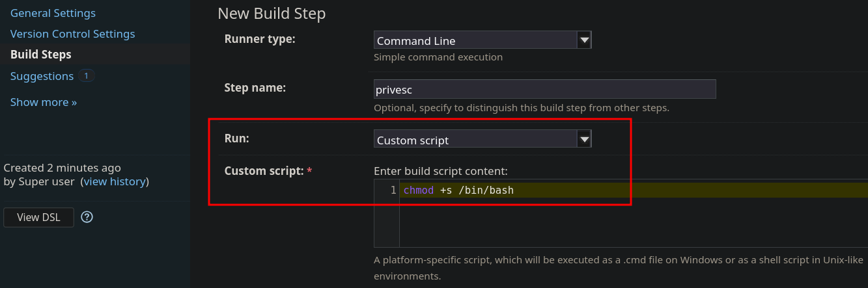
Task: Click the chmod +s /bin/bash script line
Action: pyautogui.click(x=458, y=190)
